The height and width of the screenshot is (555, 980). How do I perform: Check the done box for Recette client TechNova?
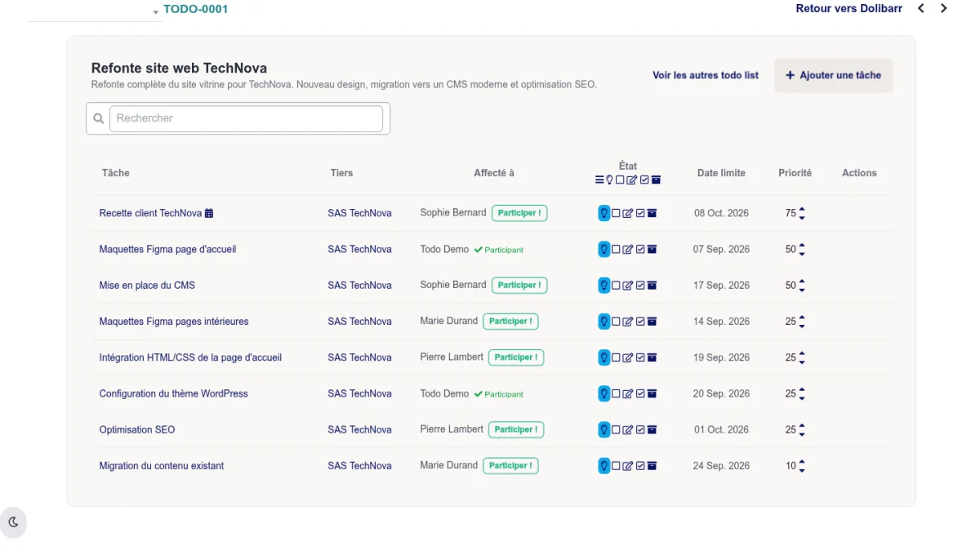tap(640, 213)
